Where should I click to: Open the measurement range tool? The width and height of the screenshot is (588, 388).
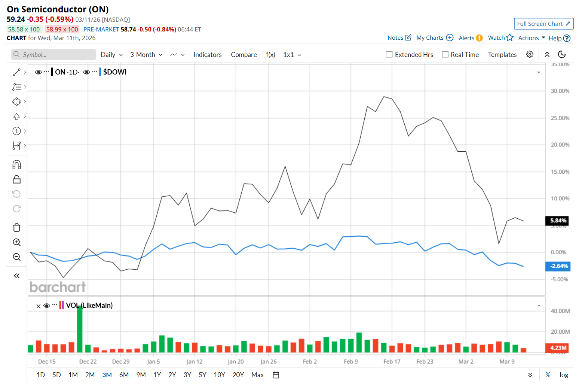(16, 146)
